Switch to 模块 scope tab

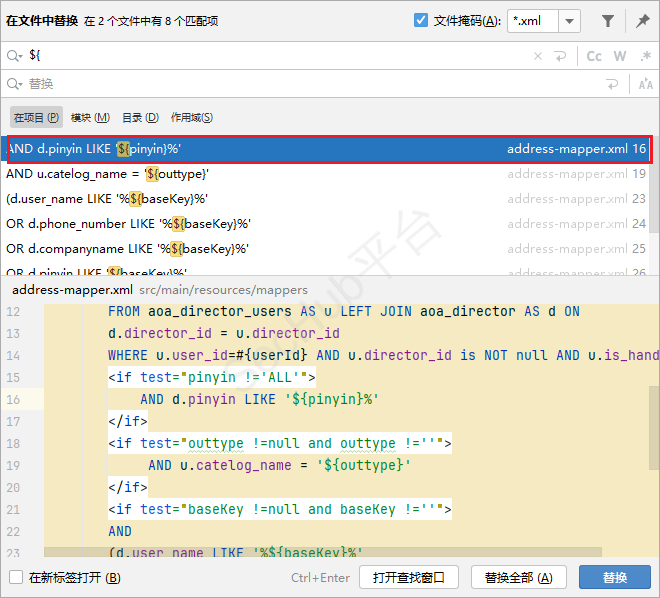click(x=90, y=118)
